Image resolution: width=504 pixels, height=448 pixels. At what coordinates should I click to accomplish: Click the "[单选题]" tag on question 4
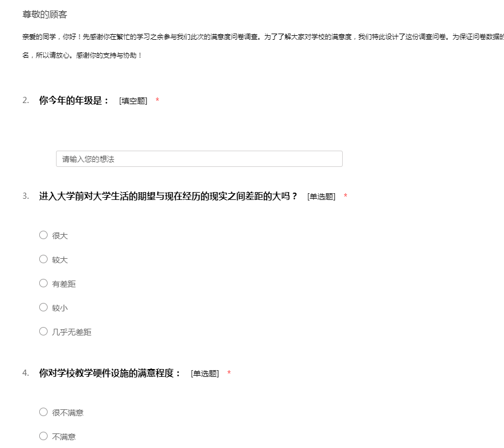point(204,374)
